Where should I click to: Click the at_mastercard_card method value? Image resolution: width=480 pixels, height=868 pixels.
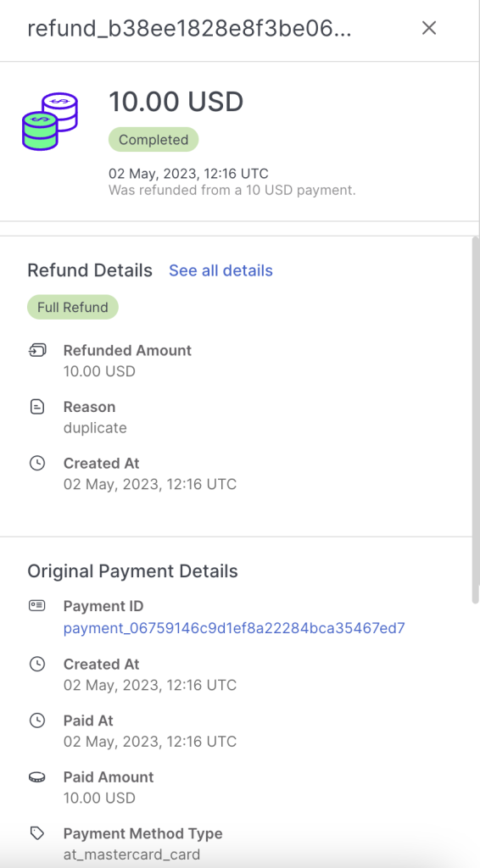[131, 854]
